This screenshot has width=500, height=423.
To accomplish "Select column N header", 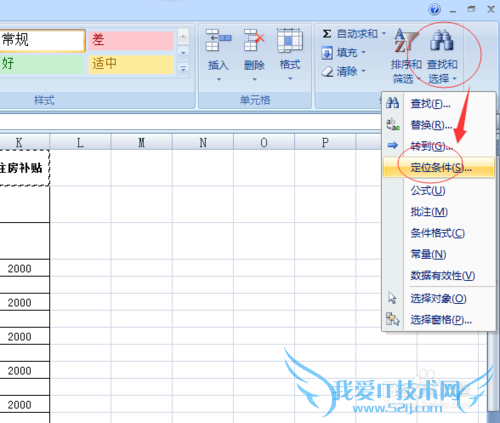I will (203, 142).
